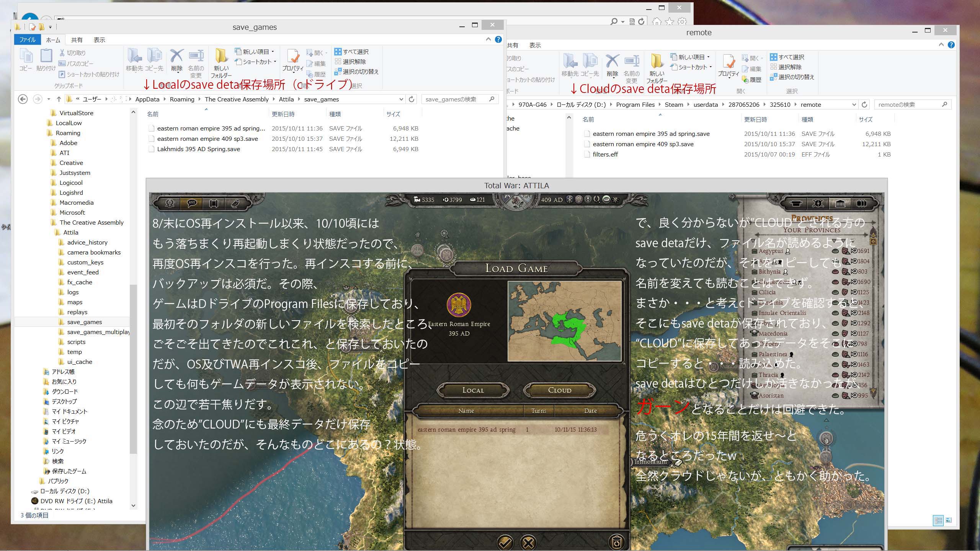Collapse the save_games ribbon with chevron
Viewport: 980px width, 551px height.
click(x=488, y=39)
